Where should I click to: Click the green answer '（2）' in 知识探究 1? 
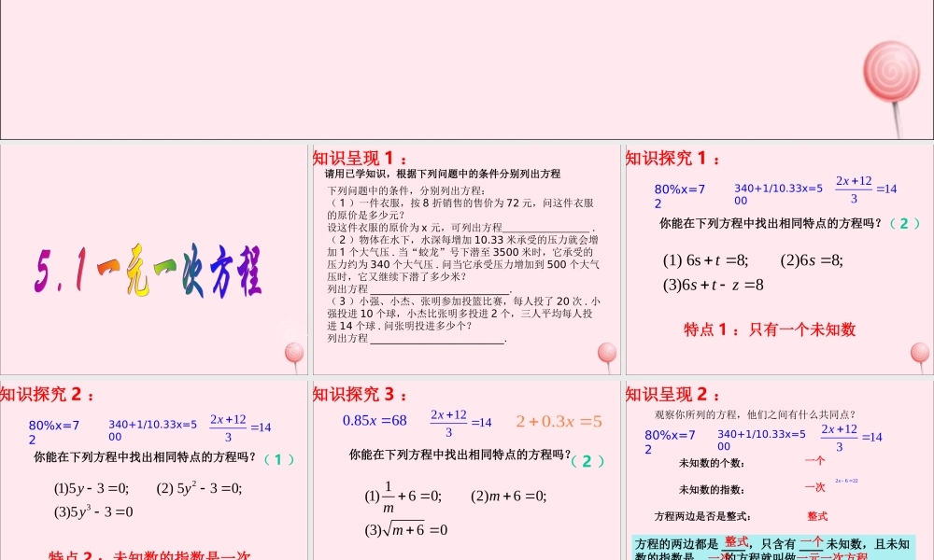[904, 223]
